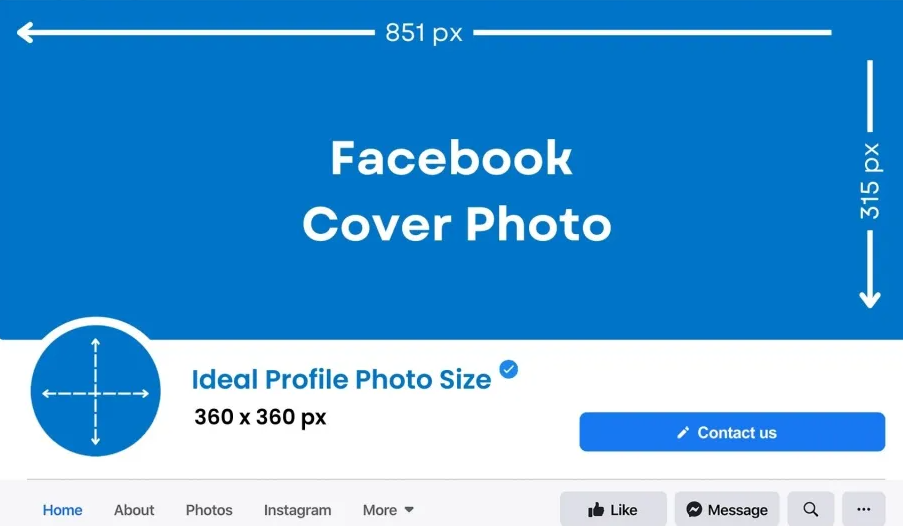Select the Instagram tab

click(x=297, y=510)
